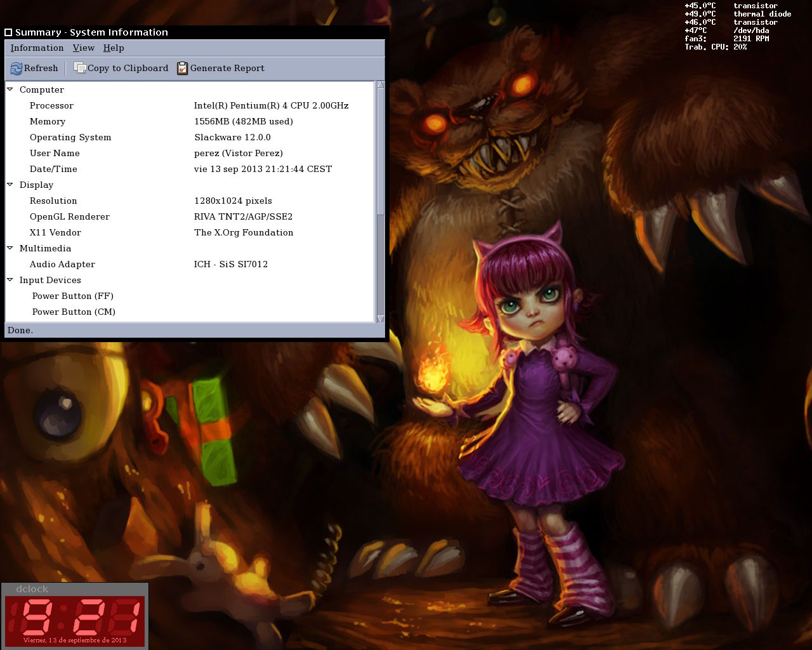This screenshot has height=650, width=812.
Task: Click the dclock digital time display
Action: coord(75,616)
